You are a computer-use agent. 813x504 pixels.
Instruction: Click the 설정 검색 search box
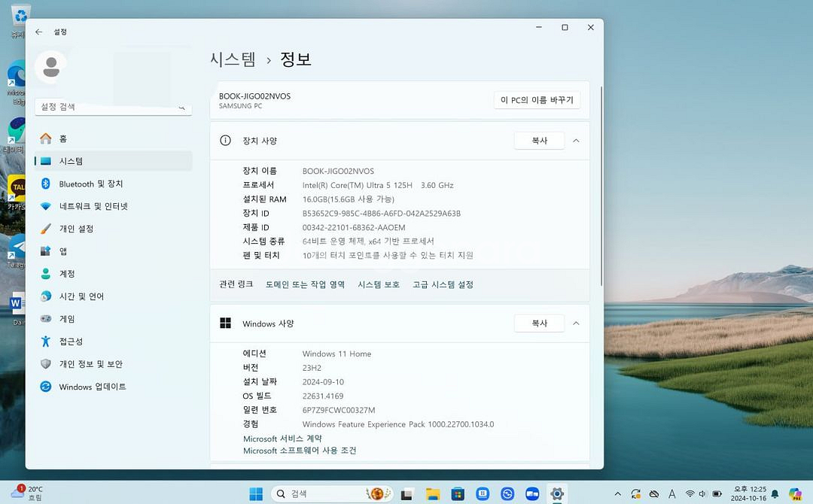click(113, 107)
